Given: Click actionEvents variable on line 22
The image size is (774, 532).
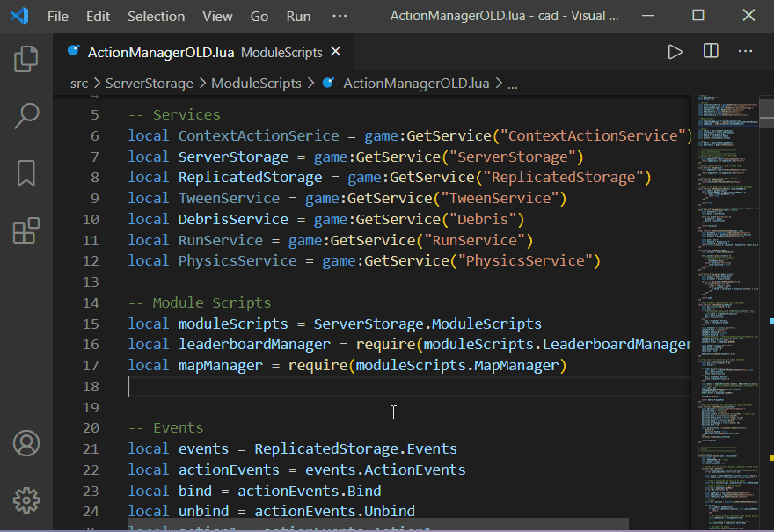Looking at the screenshot, I should click(229, 470).
